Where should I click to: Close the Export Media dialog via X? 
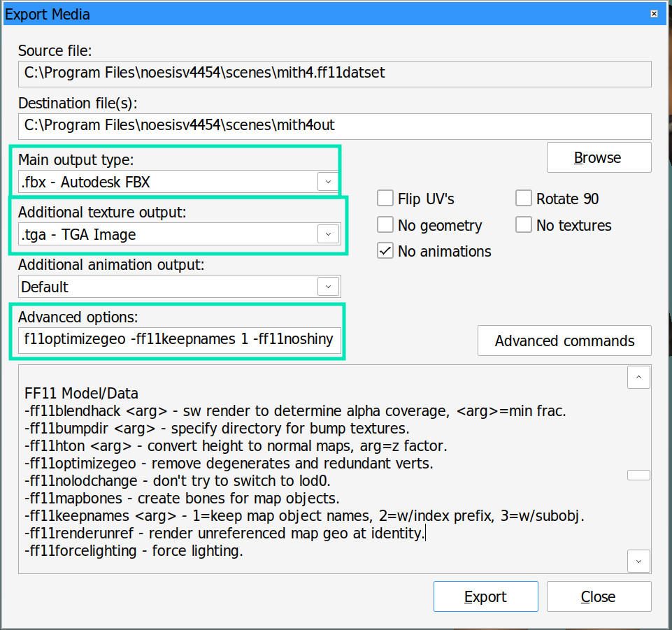coord(654,14)
